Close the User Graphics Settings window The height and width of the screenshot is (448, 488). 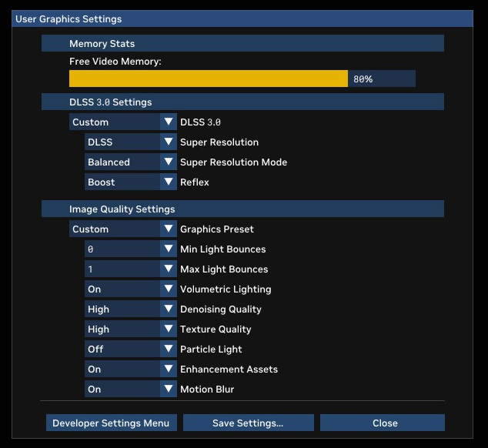[383, 423]
